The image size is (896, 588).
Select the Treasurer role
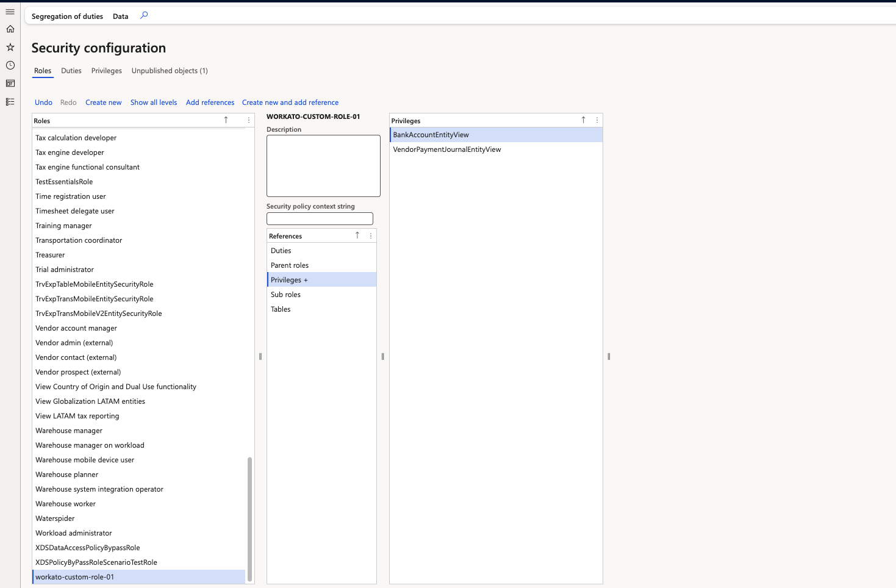pyautogui.click(x=50, y=255)
